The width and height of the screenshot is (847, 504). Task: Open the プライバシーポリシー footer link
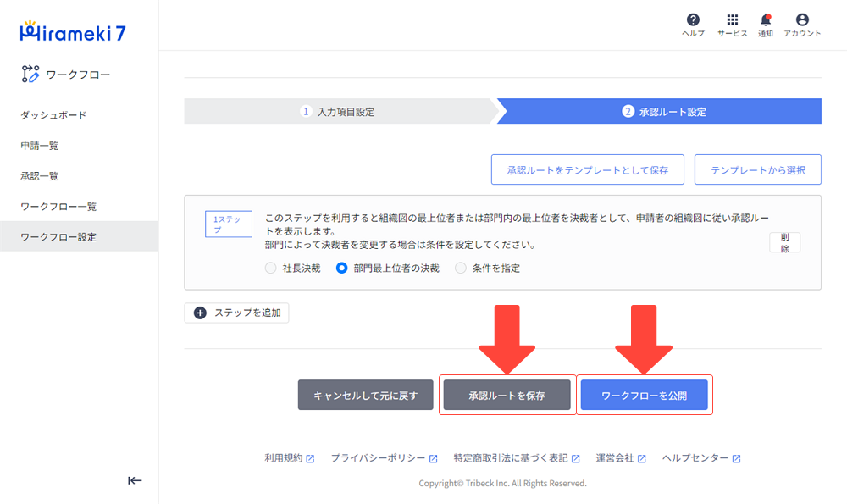click(x=379, y=457)
